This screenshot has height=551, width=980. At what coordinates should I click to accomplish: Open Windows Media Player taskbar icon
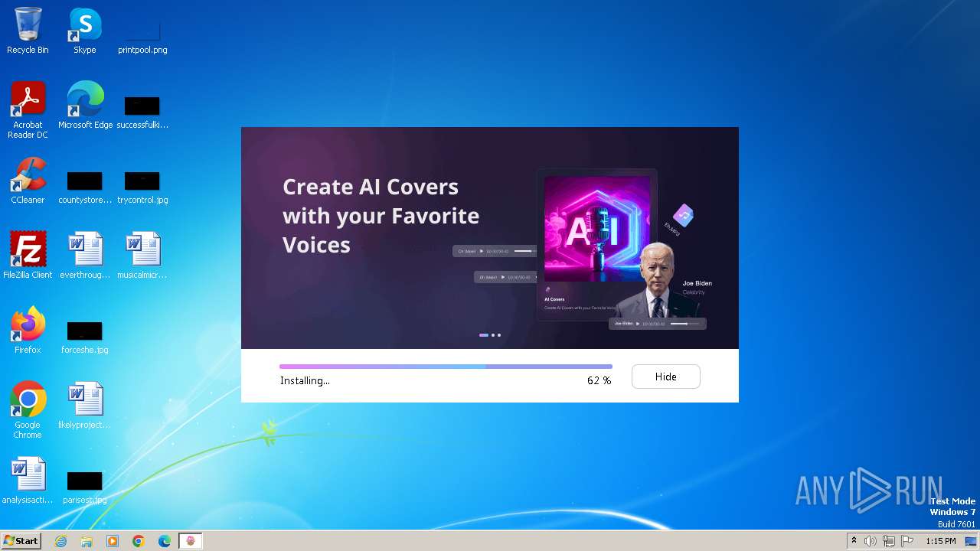coord(113,541)
